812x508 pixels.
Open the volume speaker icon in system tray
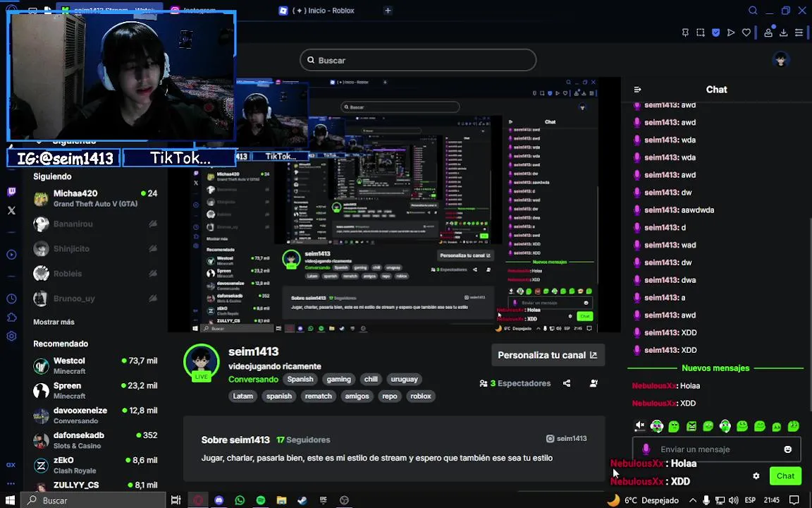733,500
